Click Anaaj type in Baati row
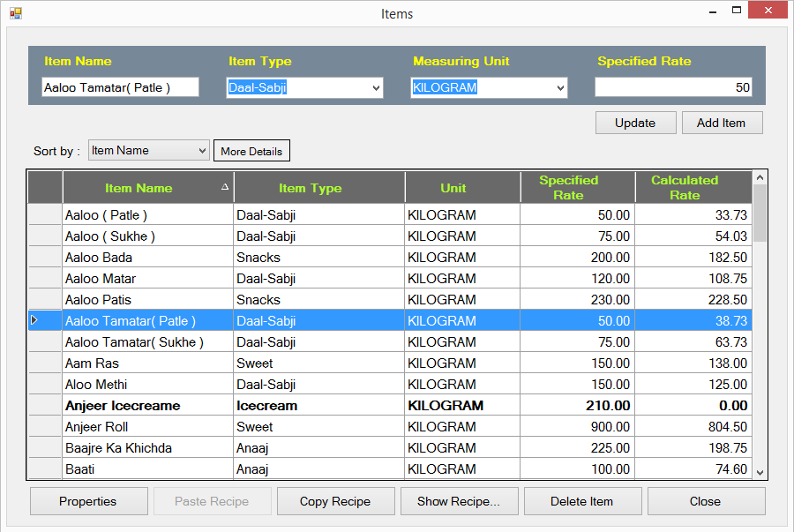 pyautogui.click(x=319, y=469)
